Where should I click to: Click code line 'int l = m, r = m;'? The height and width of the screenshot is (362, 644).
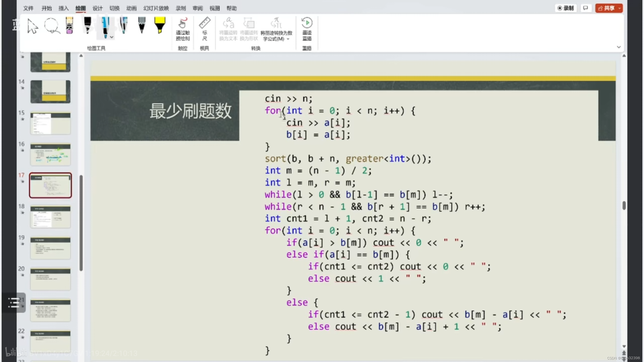point(310,183)
